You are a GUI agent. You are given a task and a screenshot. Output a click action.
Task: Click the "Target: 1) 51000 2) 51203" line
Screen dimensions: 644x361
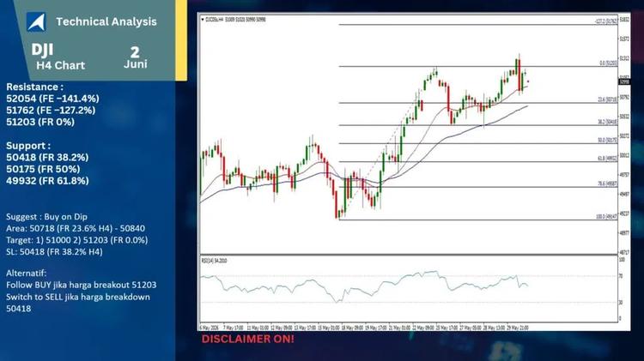[x=76, y=240]
